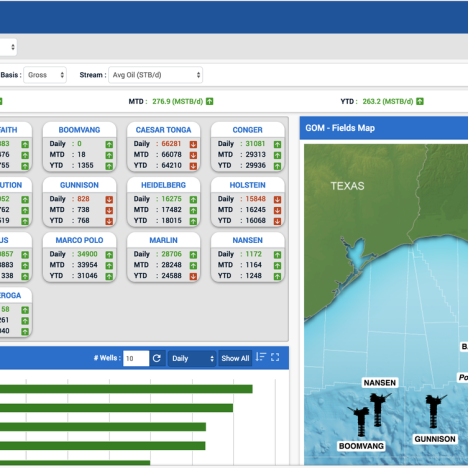The image size is (468, 468).
Task: Click MARCO POLO daily value 34900
Action: (87, 254)
